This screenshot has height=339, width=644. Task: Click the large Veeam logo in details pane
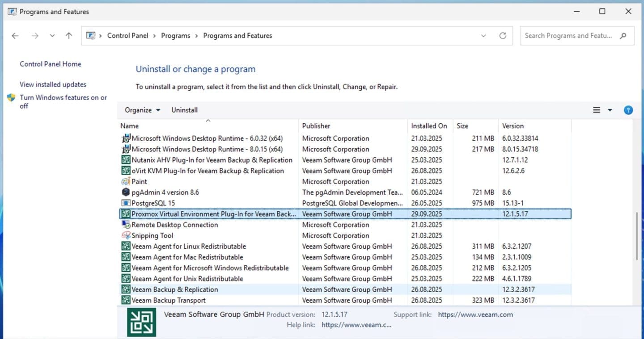(x=142, y=322)
